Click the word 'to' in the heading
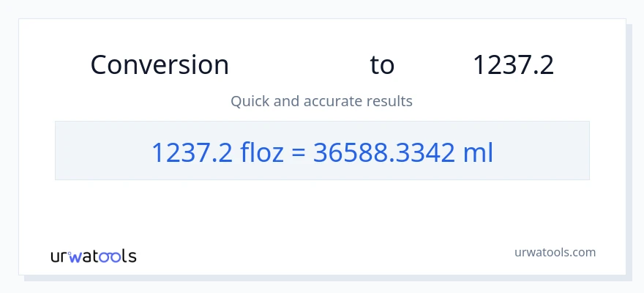644x293 pixels. (382, 65)
